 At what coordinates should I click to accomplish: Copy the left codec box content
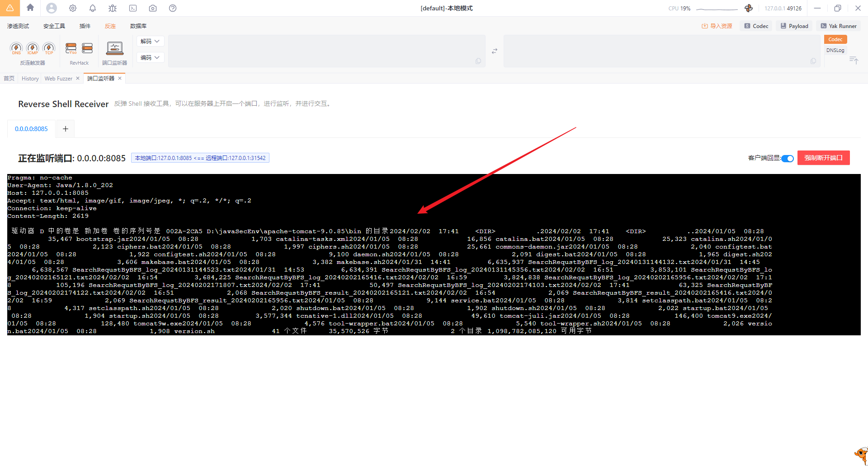(478, 61)
